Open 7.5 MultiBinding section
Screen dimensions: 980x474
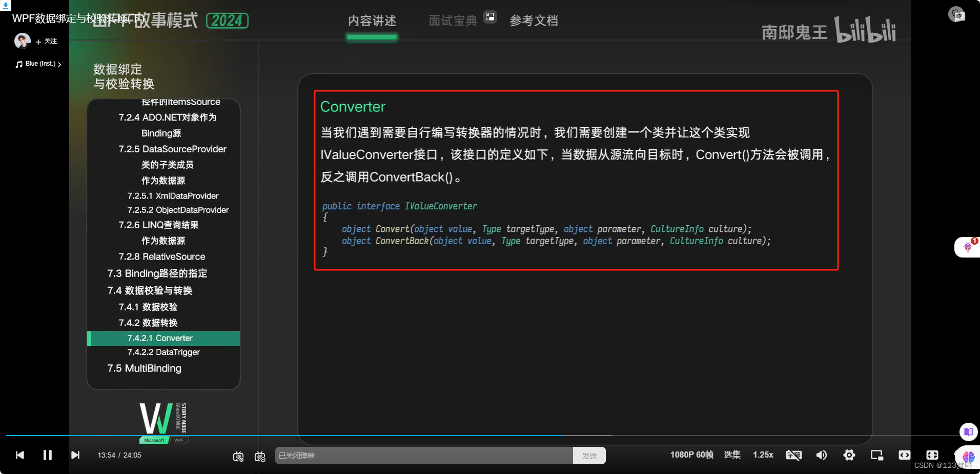(144, 368)
